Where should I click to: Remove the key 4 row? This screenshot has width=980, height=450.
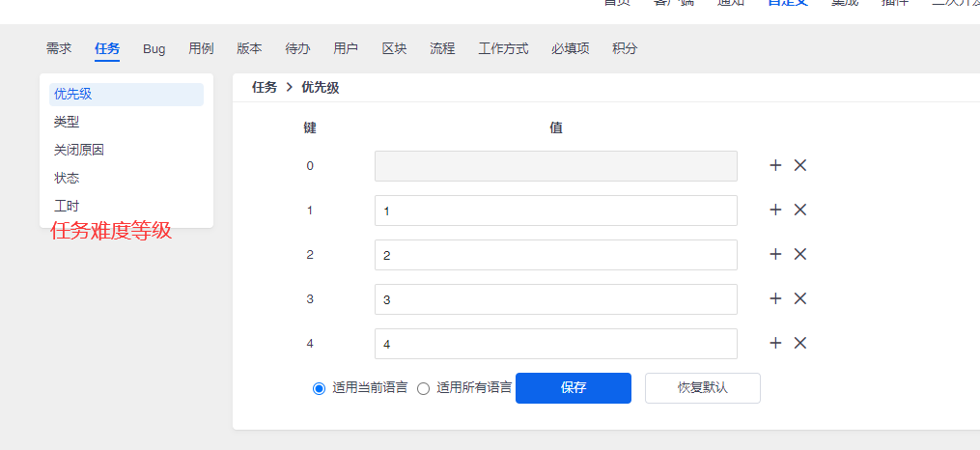point(800,343)
